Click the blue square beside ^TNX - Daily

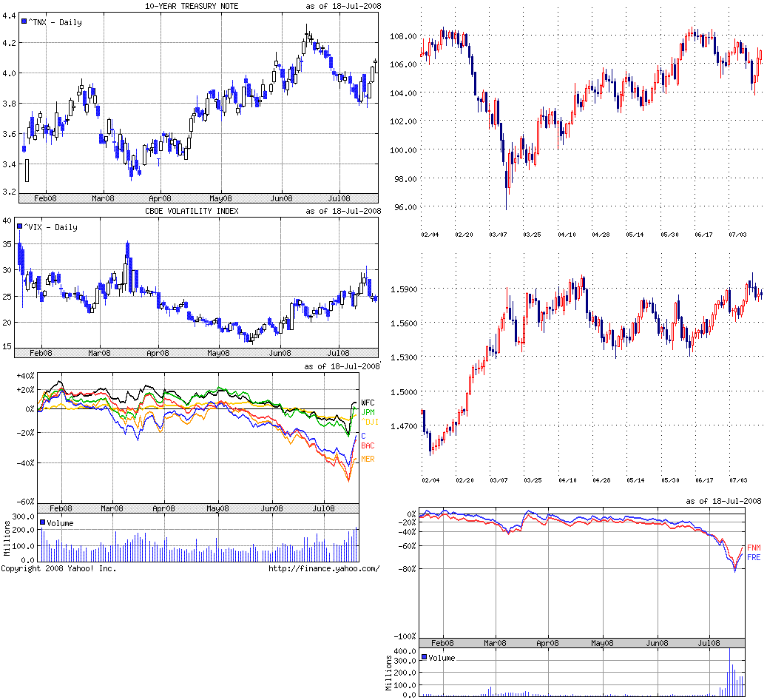pyautogui.click(x=24, y=22)
